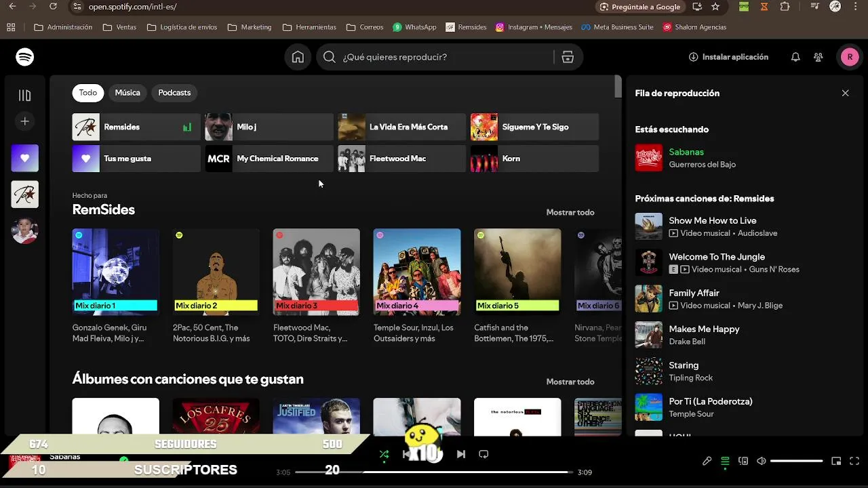The height and width of the screenshot is (488, 868).
Task: Bookmark this page with star icon
Action: tap(715, 7)
